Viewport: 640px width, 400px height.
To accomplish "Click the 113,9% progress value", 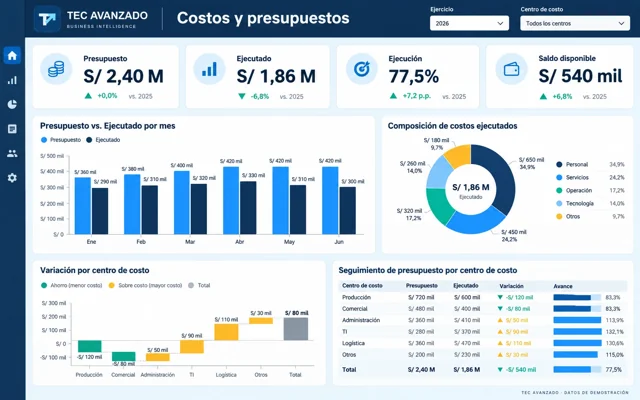I will click(615, 320).
